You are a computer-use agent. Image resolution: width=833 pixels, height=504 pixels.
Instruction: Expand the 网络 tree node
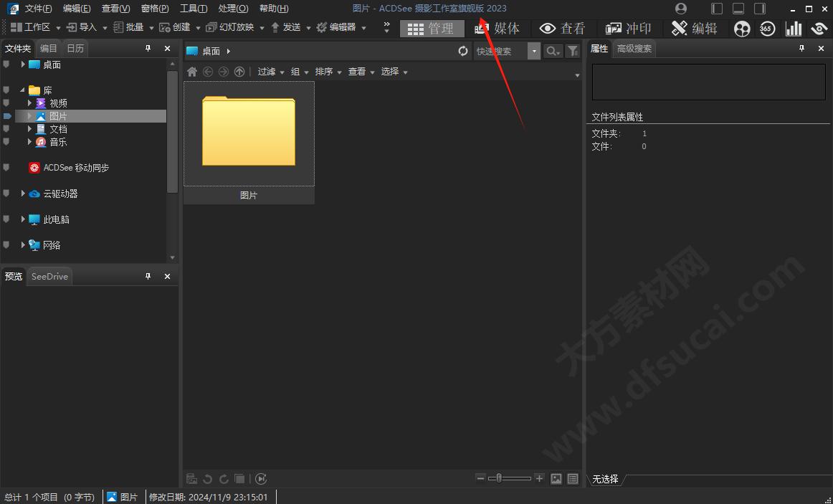click(23, 244)
